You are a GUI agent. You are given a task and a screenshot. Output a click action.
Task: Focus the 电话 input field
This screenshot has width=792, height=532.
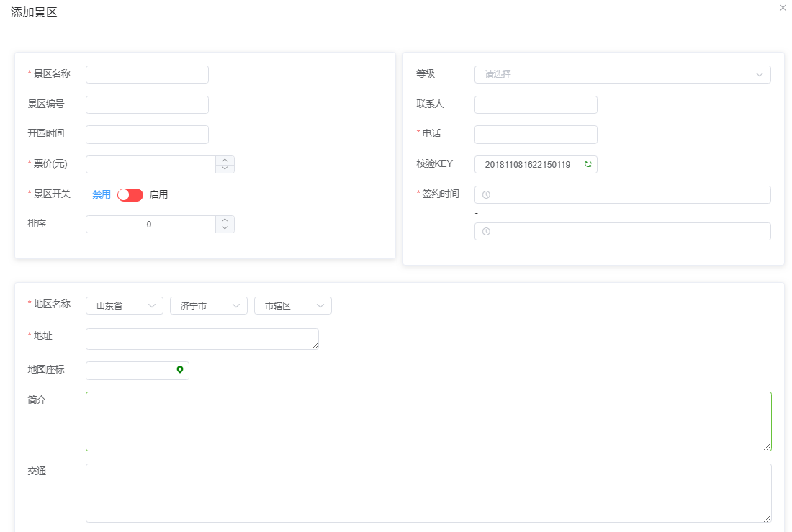coord(536,135)
